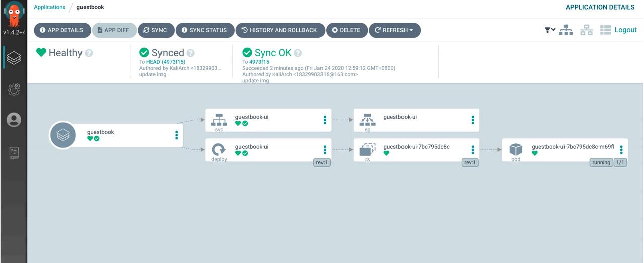Viewport: 644px width, 263px height.
Task: Select the guestbook-ui pod node icon
Action: pyautogui.click(x=516, y=149)
